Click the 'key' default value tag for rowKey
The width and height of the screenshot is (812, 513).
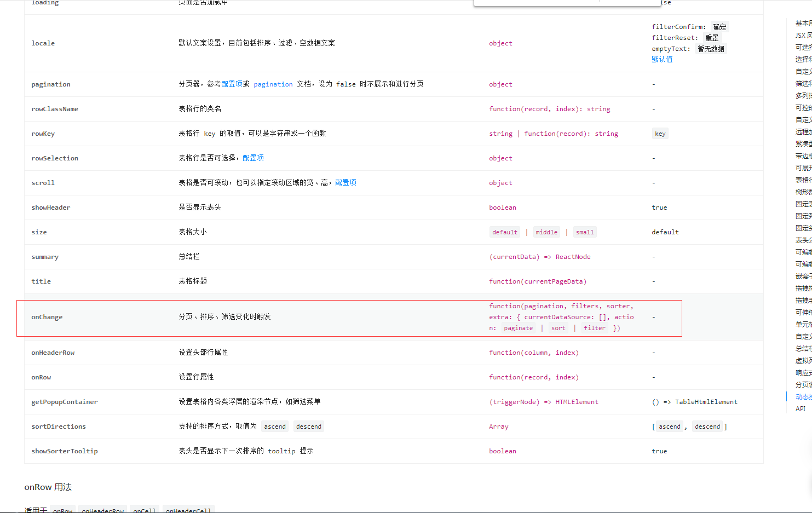tap(660, 134)
